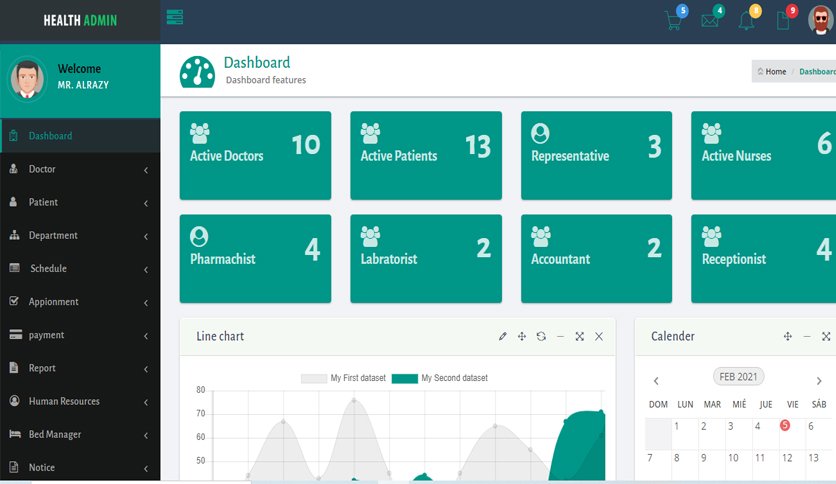Open the shopping cart icon with badge 5
836x484 pixels.
click(674, 21)
